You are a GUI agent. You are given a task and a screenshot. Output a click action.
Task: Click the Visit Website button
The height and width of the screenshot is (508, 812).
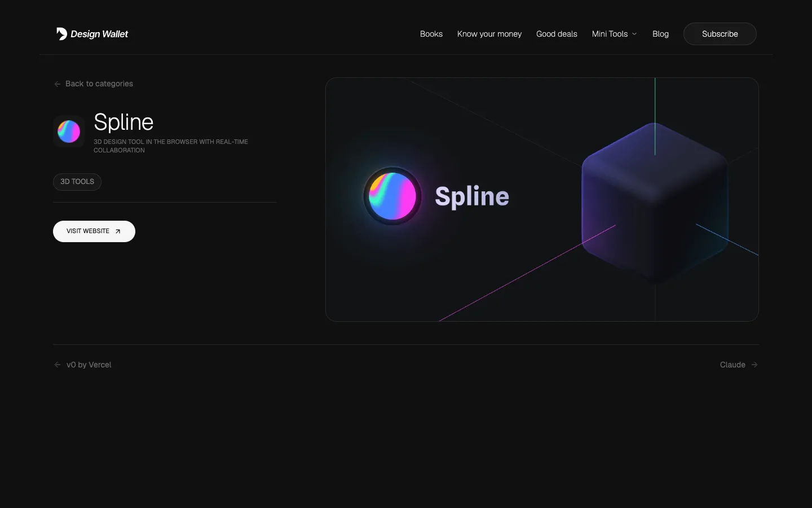pyautogui.click(x=94, y=231)
